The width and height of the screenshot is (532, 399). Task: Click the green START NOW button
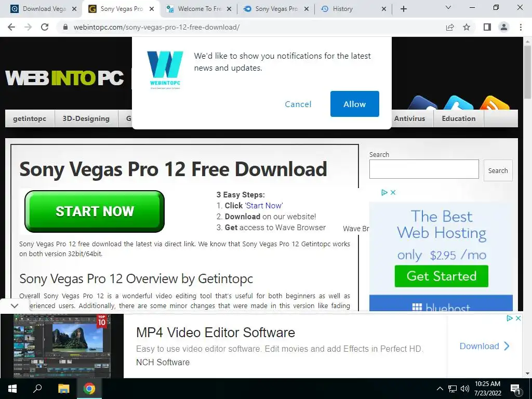coord(95,211)
